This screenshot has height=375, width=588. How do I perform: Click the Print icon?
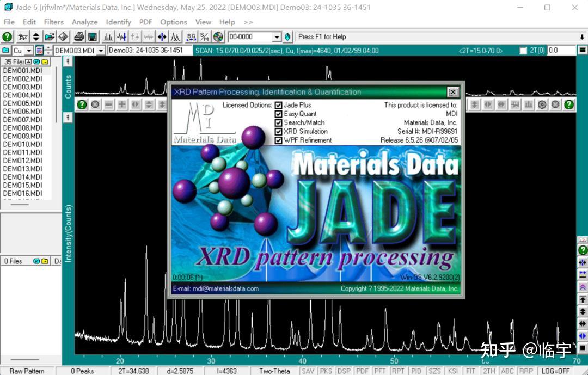[80, 36]
